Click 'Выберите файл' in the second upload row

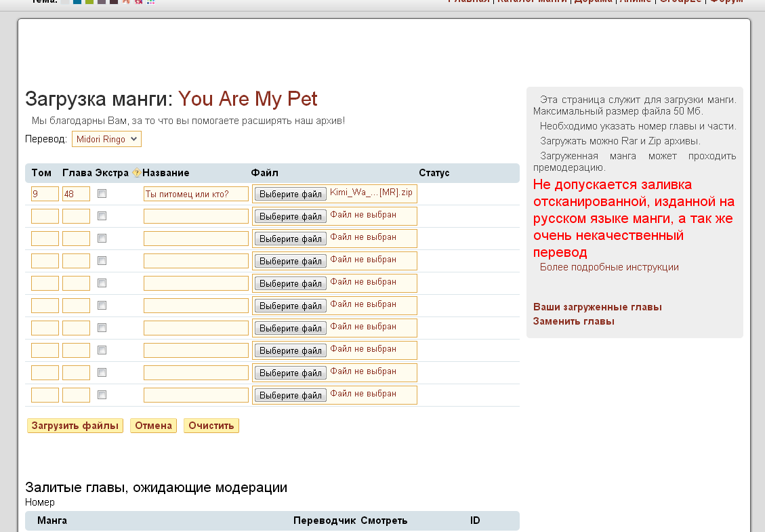[x=291, y=217]
